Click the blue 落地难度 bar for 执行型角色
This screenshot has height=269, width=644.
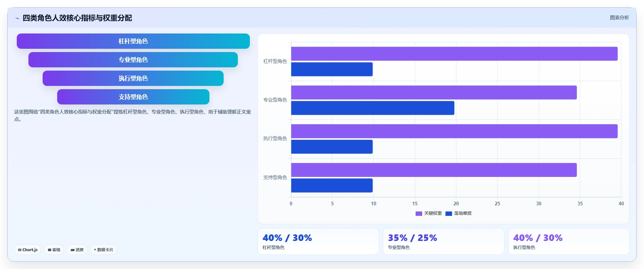tap(332, 147)
